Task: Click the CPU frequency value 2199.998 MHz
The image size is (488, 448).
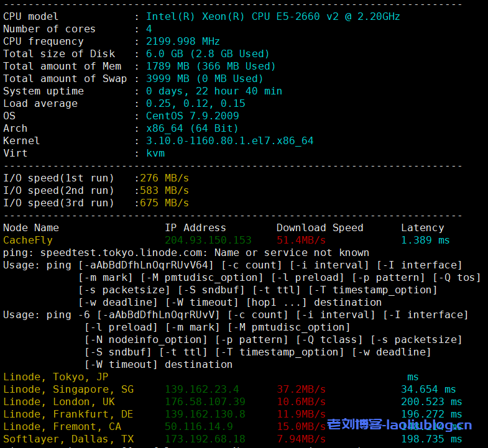Action: coord(183,42)
